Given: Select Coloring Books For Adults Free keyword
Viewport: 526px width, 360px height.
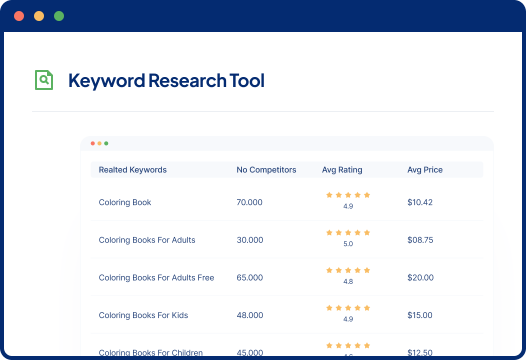Looking at the screenshot, I should 156,277.
